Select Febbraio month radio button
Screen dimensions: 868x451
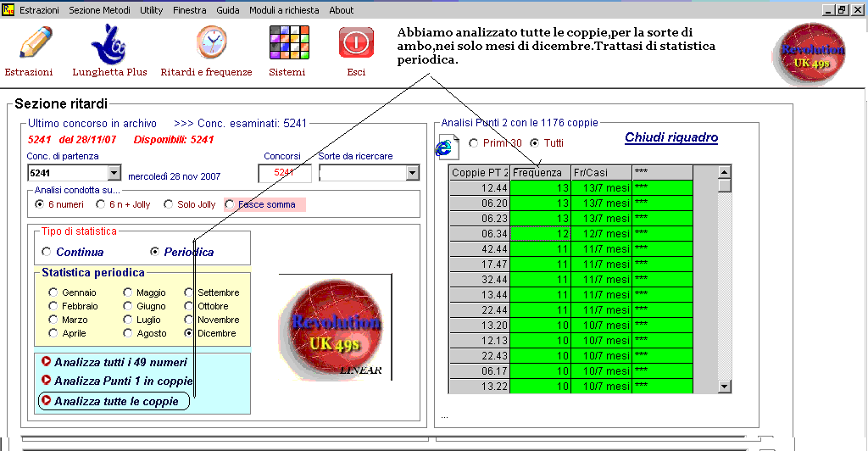pyautogui.click(x=53, y=306)
